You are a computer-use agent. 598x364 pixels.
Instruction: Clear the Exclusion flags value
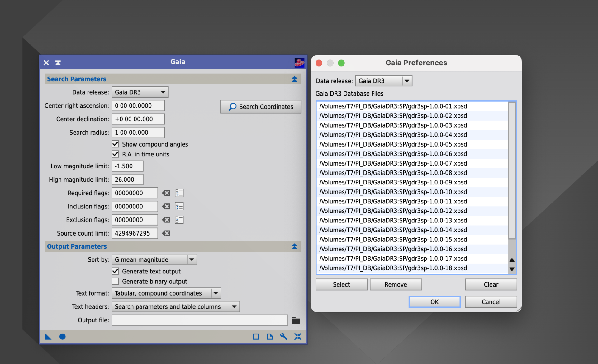tap(166, 220)
